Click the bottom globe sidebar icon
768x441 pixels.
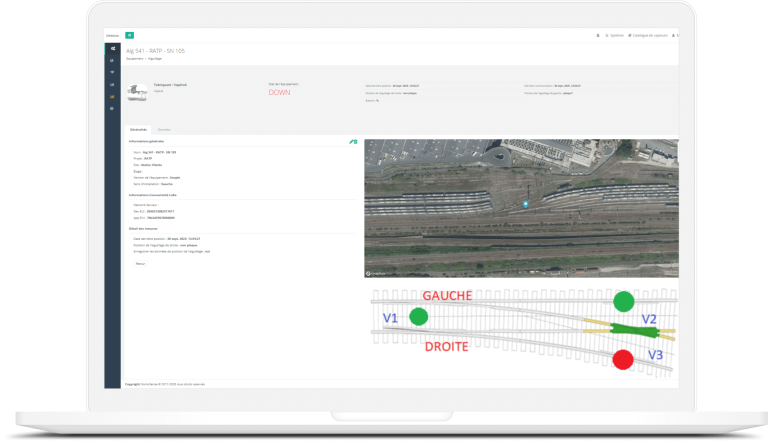point(113,109)
